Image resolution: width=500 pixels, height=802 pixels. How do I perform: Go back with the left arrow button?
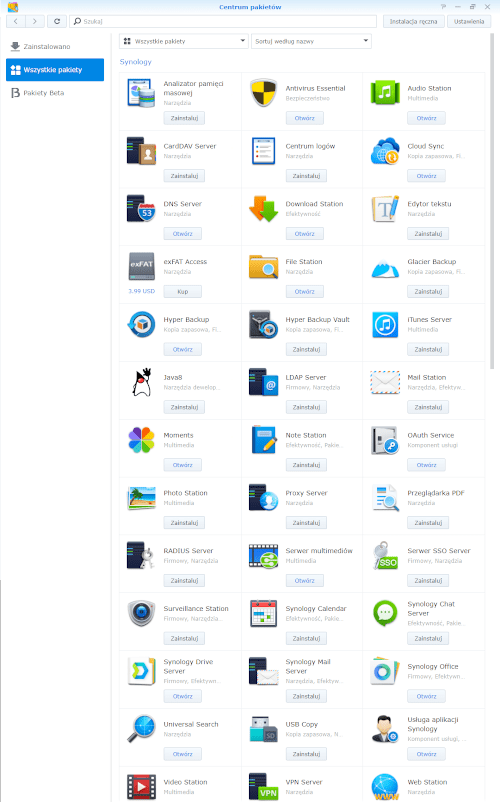point(16,21)
